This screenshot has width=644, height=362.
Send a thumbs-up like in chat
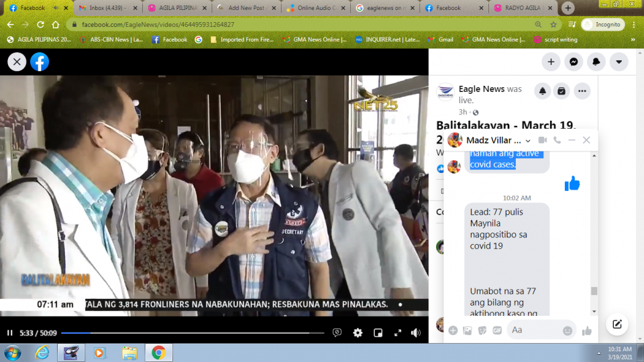coord(587,330)
